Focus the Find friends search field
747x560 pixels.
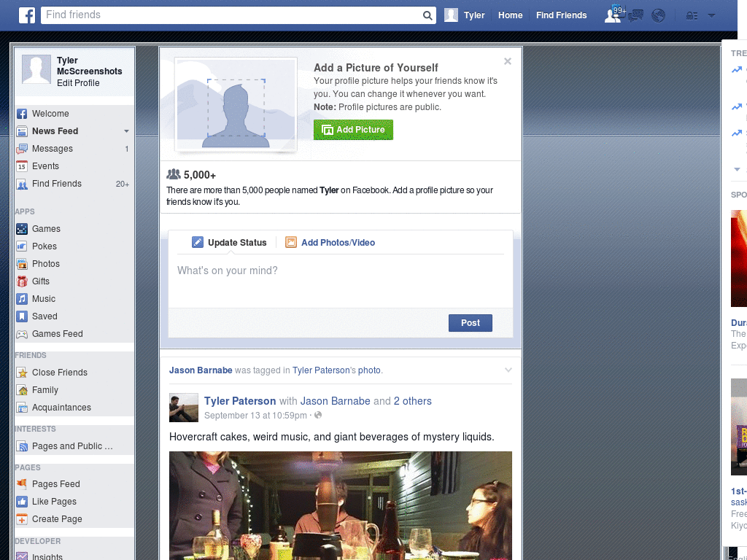pyautogui.click(x=231, y=15)
